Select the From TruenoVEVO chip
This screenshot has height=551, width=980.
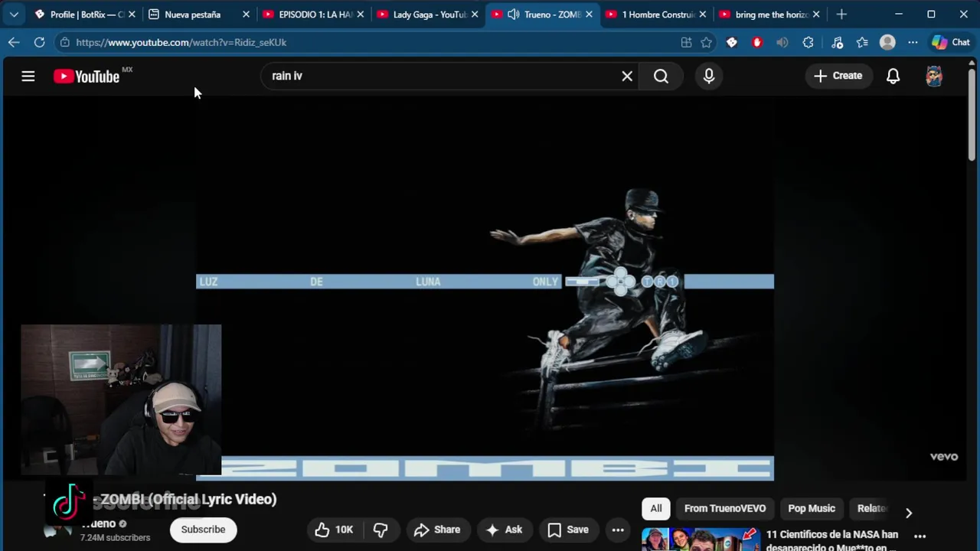[x=725, y=508]
